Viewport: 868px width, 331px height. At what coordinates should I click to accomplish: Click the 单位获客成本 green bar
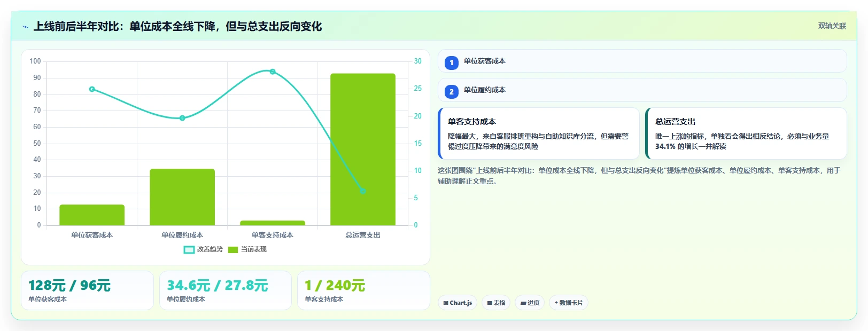92,215
